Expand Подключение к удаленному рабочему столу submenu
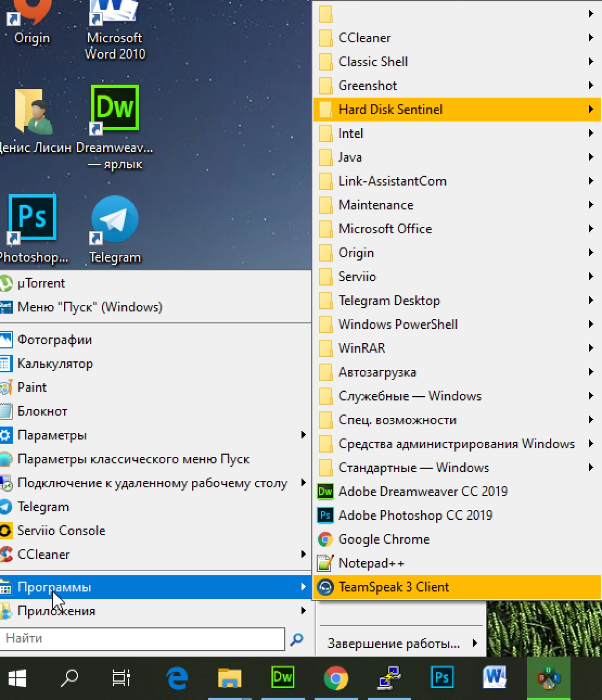Viewport: 602px width, 700px height. (x=303, y=483)
